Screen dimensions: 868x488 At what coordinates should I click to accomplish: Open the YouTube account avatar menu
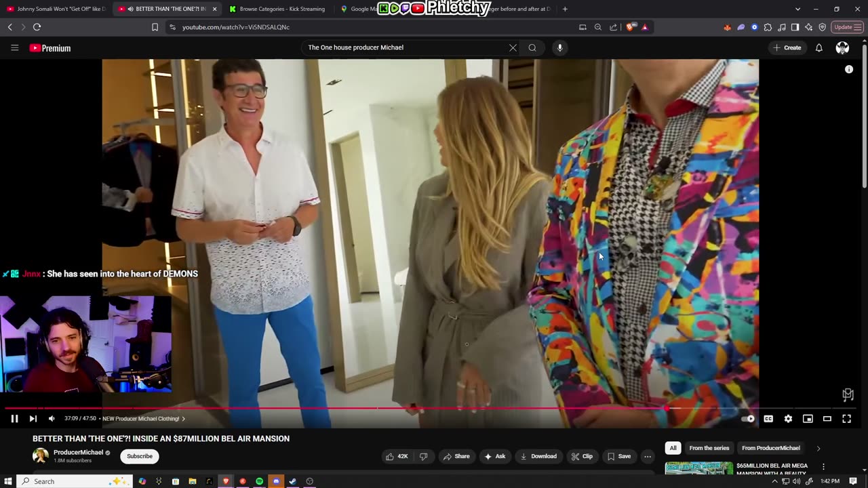point(842,47)
